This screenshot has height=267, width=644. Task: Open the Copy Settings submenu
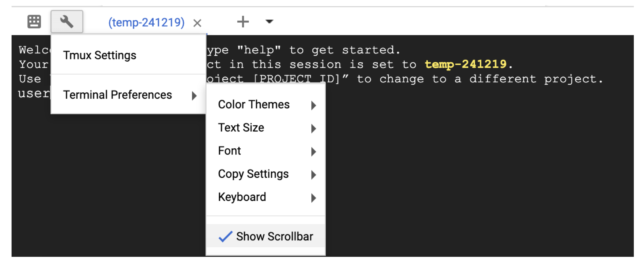253,174
